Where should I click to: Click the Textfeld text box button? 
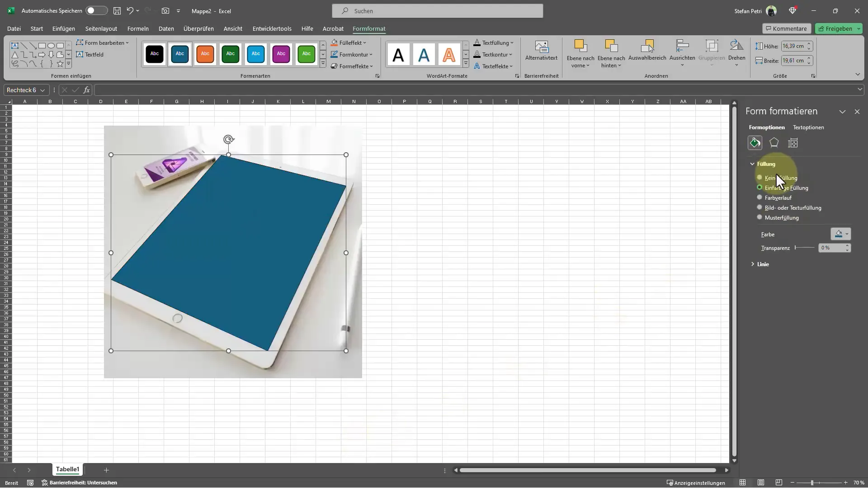point(90,54)
